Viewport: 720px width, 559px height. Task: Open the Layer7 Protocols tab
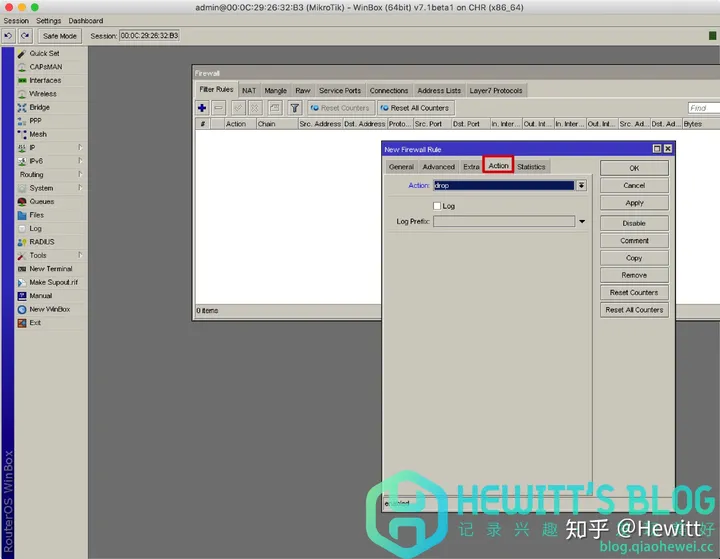click(496, 90)
